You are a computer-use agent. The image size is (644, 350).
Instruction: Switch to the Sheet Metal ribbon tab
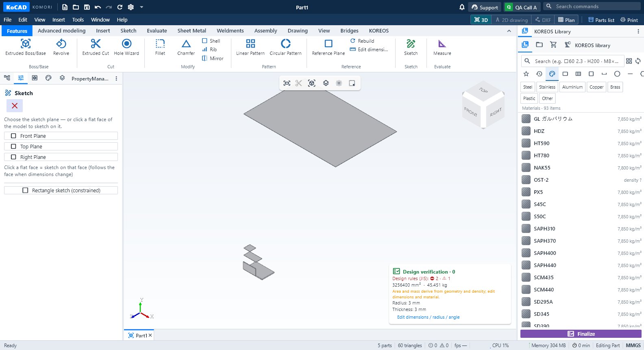pos(192,30)
